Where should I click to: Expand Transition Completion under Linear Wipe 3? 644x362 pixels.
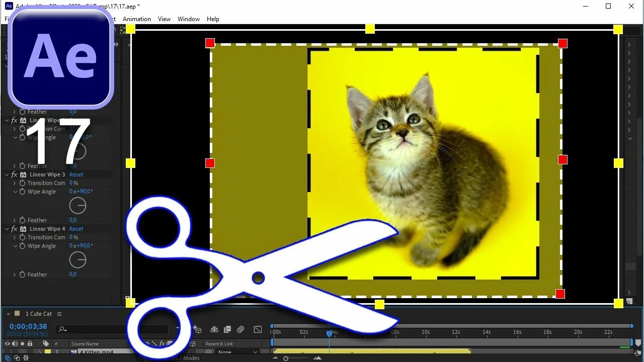pyautogui.click(x=15, y=183)
